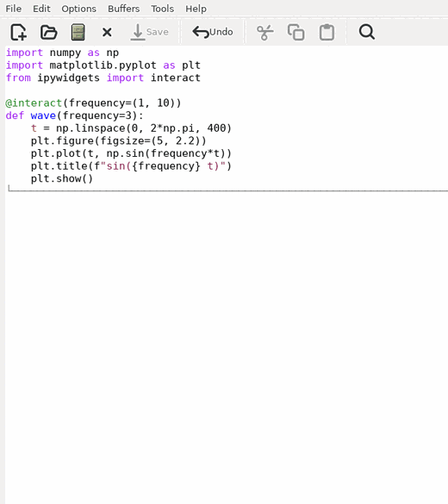This screenshot has height=504, width=448.
Task: Click the "sin(" f-string text
Action: (119, 166)
